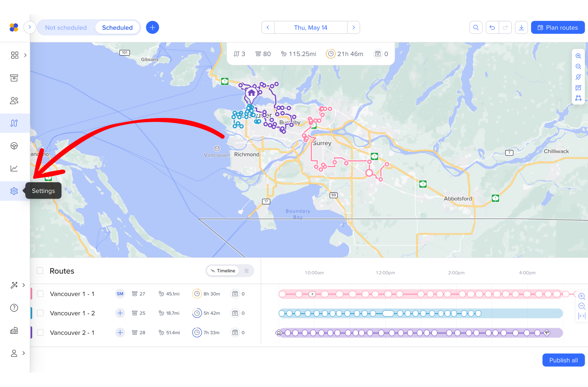Screen dimensions: 588x387
Task: Click the undo arrow button
Action: click(492, 28)
